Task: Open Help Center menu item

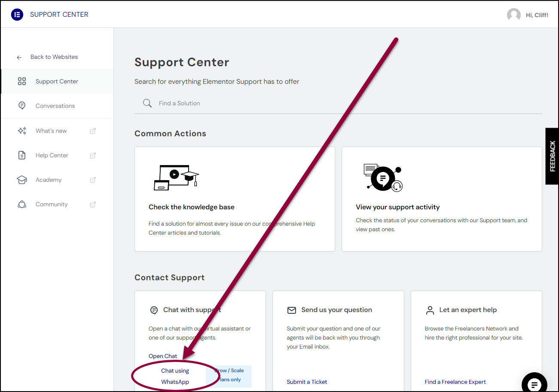Action: (x=57, y=155)
